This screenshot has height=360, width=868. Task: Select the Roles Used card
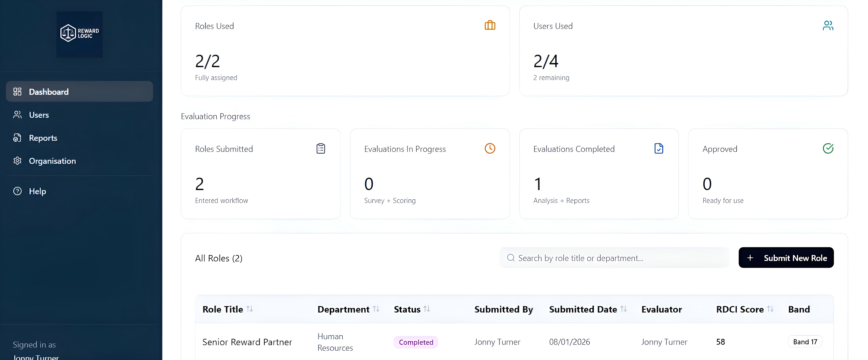point(345,51)
